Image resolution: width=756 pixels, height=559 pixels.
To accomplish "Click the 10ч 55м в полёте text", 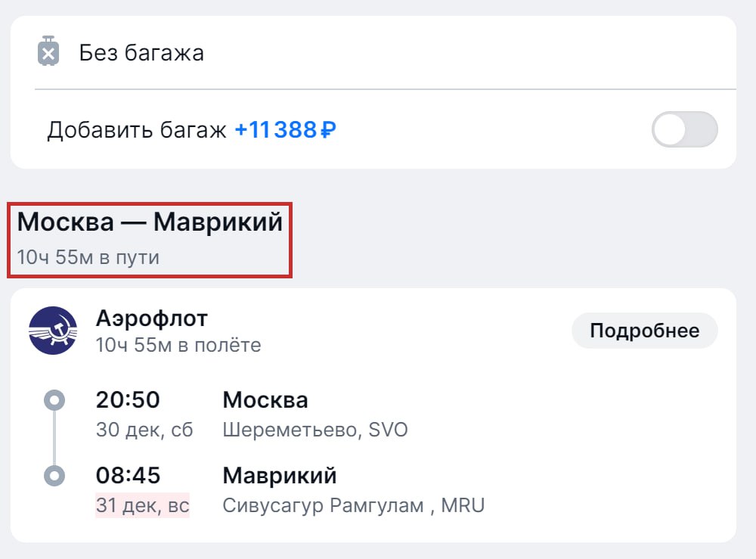I will pos(178,346).
